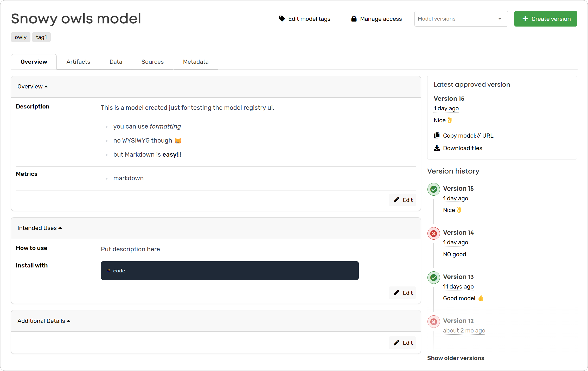Click the red status icon next to Version 12
The height and width of the screenshot is (371, 588).
coord(433,322)
